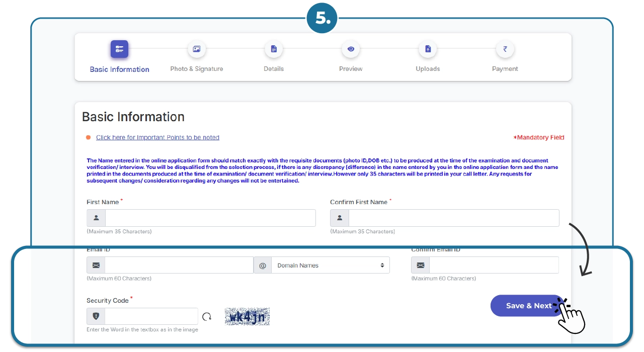This screenshot has height=352, width=644.
Task: Switch to Details tab label
Action: pos(274,69)
